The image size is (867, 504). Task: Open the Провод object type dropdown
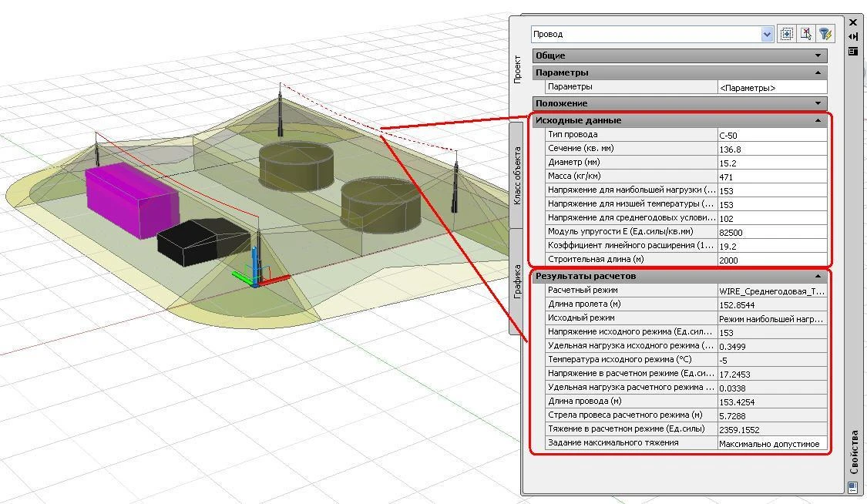(767, 34)
